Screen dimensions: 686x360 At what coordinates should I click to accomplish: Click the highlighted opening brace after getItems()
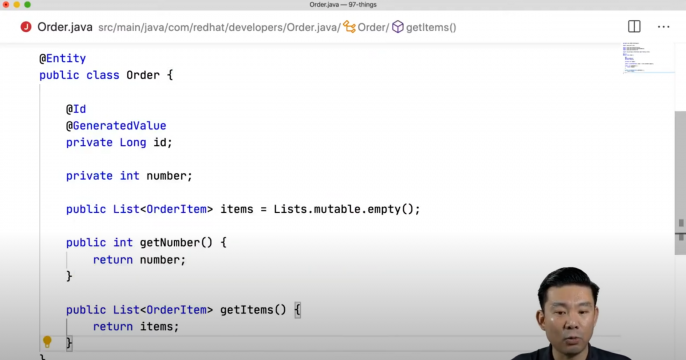[x=298, y=311]
